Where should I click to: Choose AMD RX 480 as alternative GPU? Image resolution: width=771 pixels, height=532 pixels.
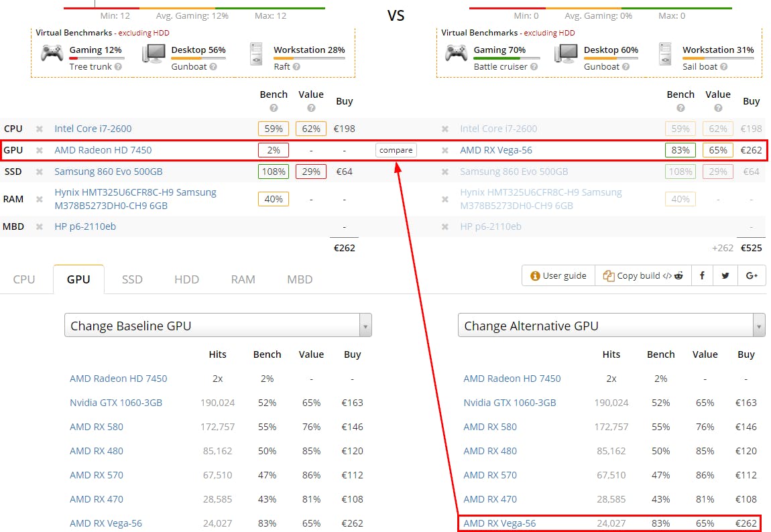click(490, 451)
